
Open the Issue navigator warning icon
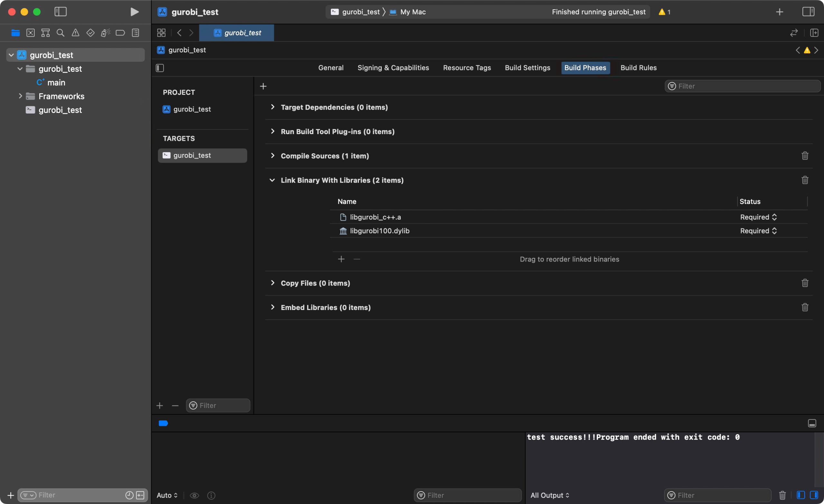76,33
